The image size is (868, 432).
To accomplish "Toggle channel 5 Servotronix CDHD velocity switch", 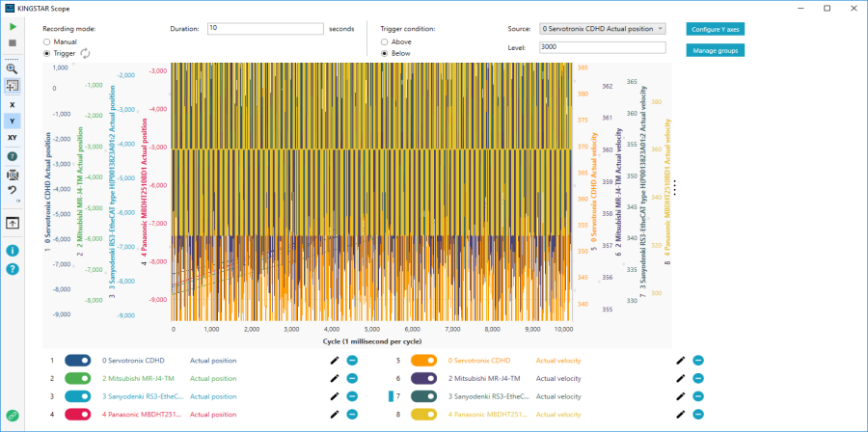I will pos(424,361).
